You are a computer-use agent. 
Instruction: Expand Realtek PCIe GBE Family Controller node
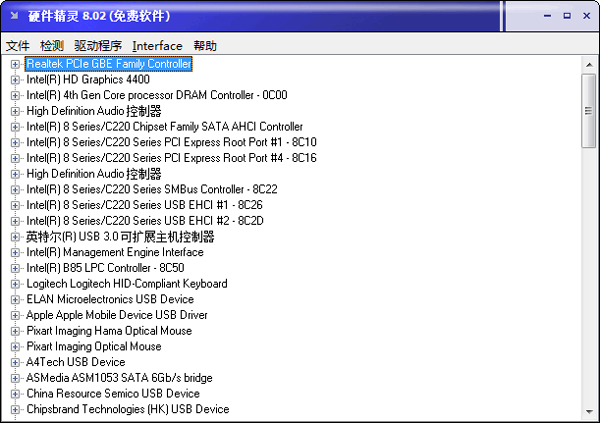tap(15, 64)
